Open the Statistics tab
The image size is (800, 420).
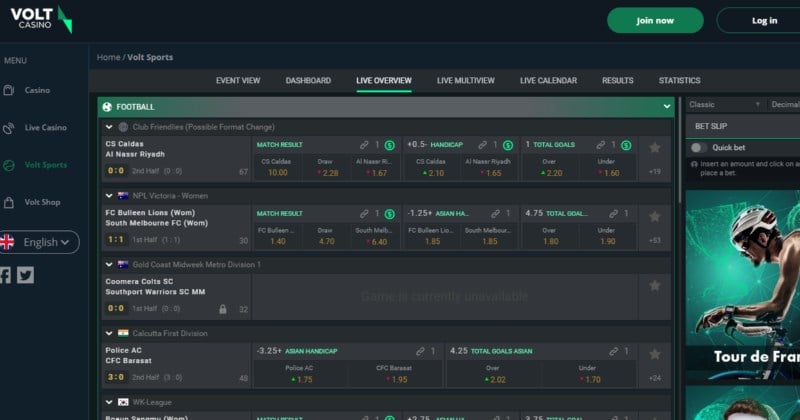point(679,81)
